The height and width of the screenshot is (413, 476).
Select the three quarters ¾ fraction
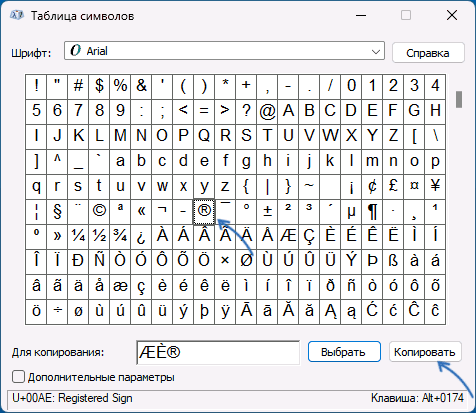click(120, 237)
